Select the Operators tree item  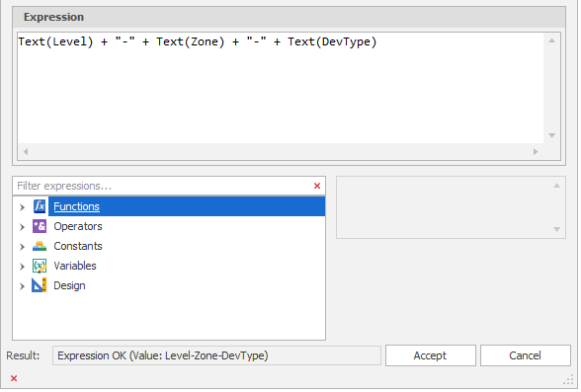78,227
